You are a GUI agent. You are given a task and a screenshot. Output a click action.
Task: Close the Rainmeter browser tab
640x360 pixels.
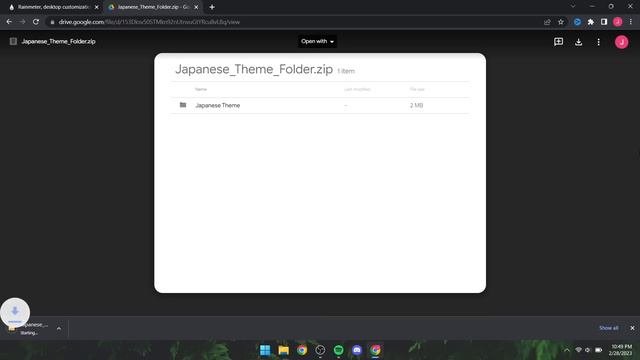96,7
